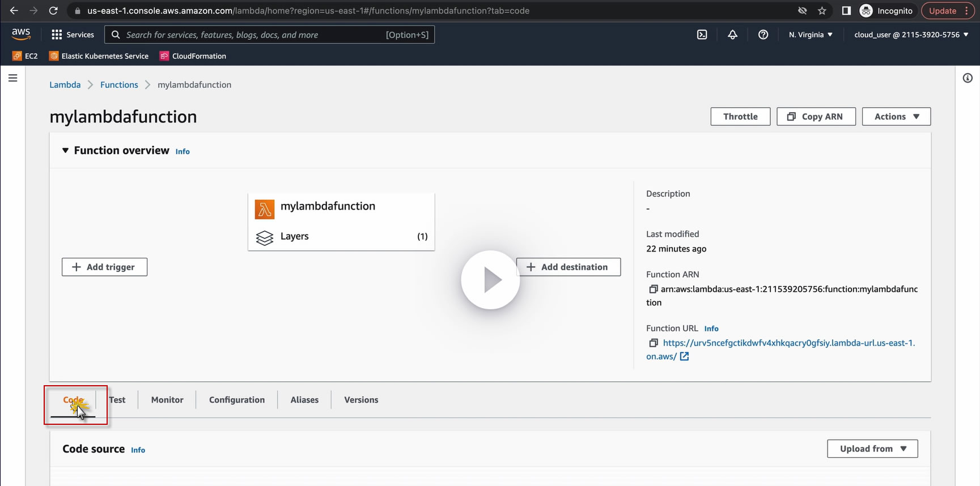Screen dimensions: 980x486
Task: Copy the Function ARN icon
Action: click(x=653, y=289)
